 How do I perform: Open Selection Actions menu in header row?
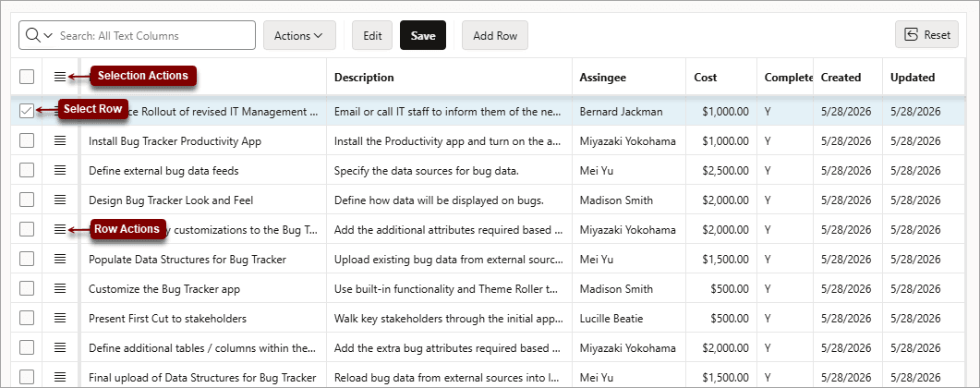tap(59, 77)
